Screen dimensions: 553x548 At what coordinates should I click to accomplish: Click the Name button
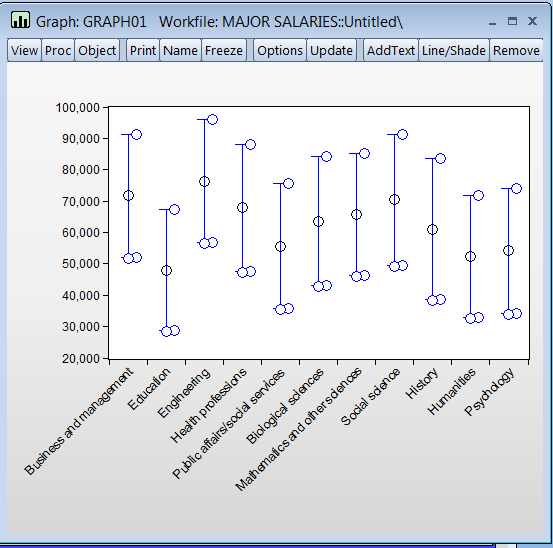[x=180, y=50]
